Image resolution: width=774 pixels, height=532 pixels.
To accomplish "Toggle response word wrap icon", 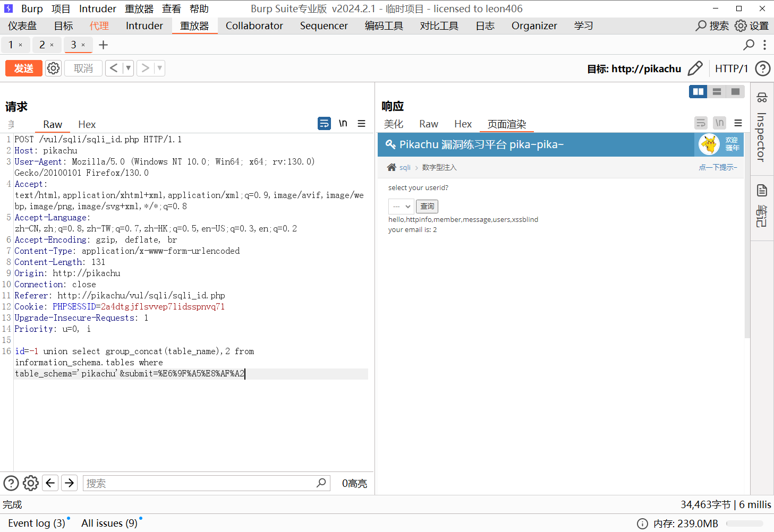I will point(701,123).
